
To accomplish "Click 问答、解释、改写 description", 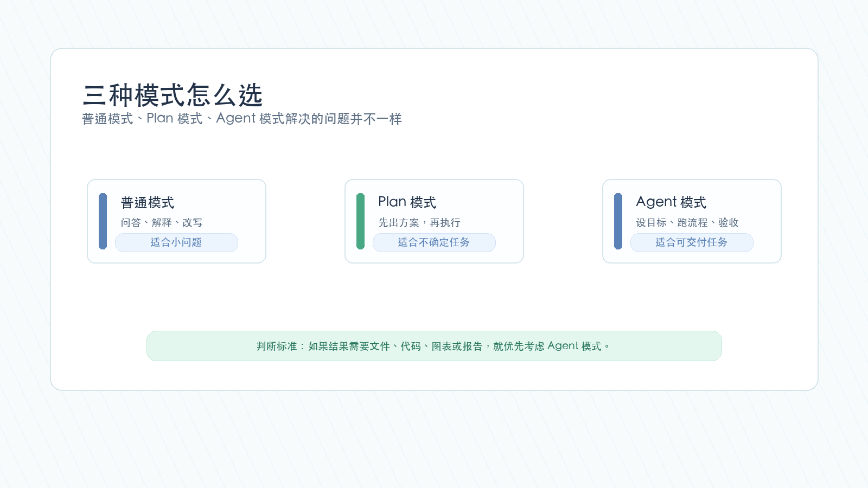I will coord(162,223).
